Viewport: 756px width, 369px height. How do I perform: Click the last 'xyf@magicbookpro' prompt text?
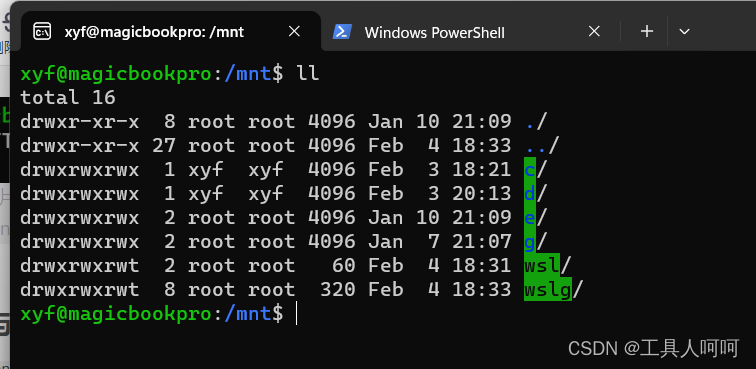coord(116,314)
